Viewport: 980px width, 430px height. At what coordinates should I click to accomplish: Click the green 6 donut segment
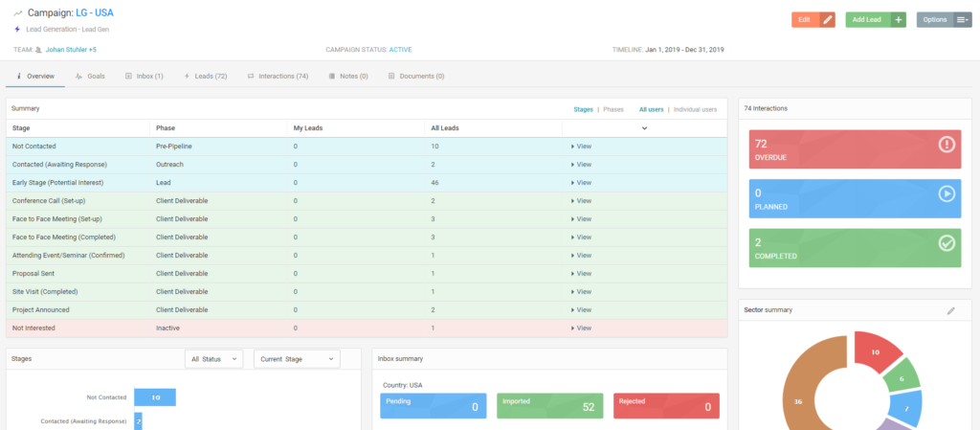pyautogui.click(x=902, y=378)
